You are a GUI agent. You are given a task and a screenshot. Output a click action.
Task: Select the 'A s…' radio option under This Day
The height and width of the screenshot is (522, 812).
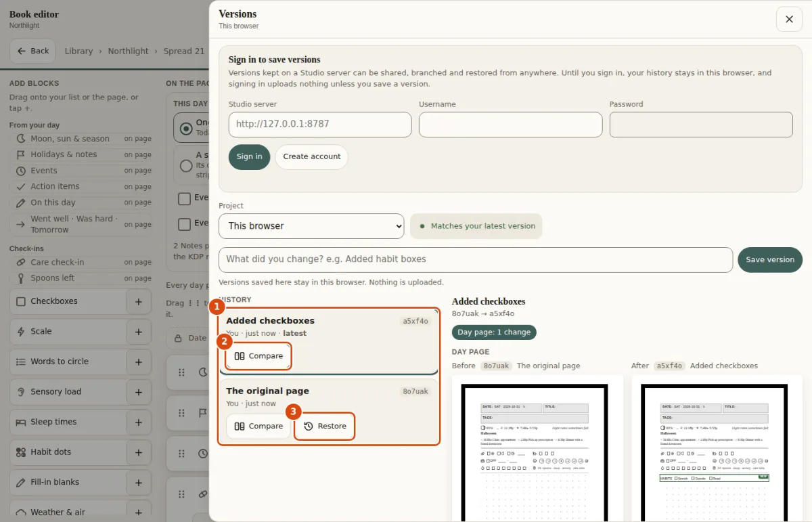pyautogui.click(x=186, y=165)
